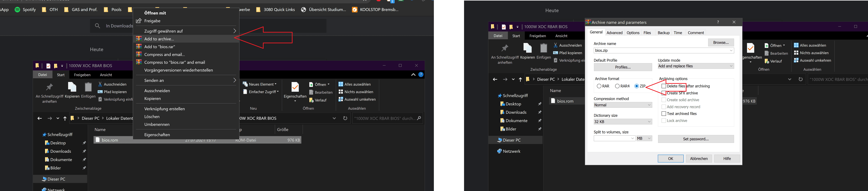Select the RAR4 format radio button

click(617, 86)
